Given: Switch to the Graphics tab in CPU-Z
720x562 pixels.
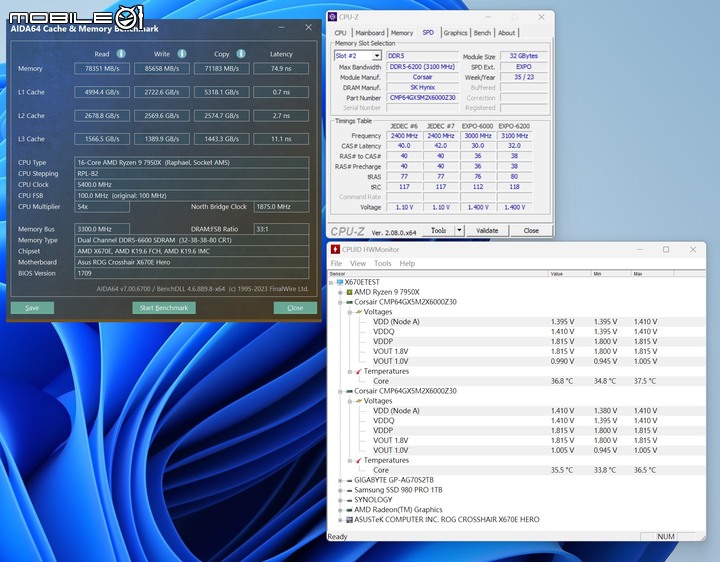Looking at the screenshot, I should (x=455, y=33).
